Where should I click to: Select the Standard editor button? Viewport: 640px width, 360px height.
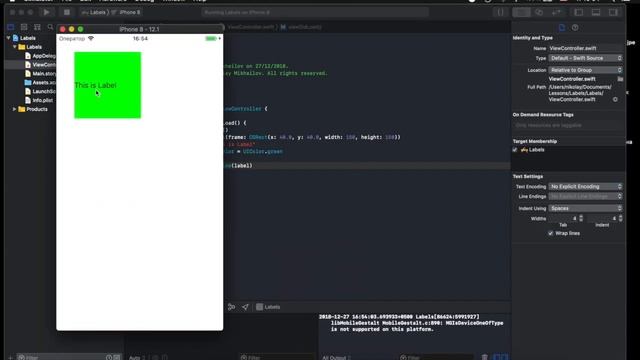point(522,12)
